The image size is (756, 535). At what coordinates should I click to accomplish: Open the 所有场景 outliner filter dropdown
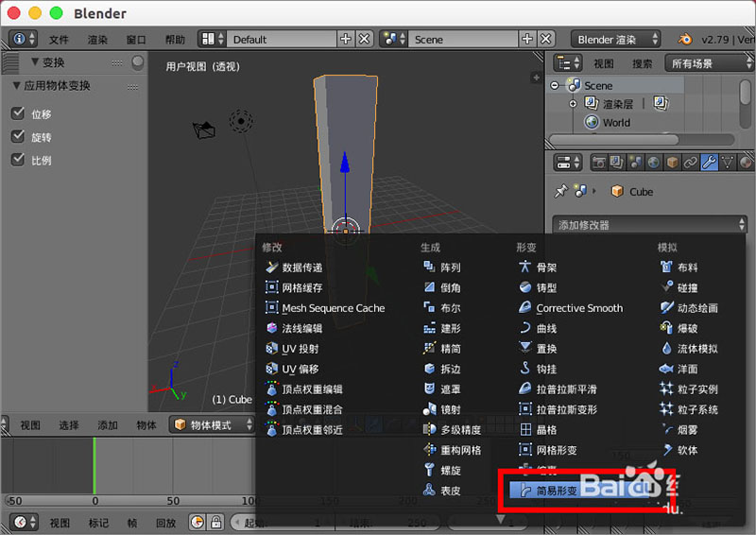click(x=708, y=63)
